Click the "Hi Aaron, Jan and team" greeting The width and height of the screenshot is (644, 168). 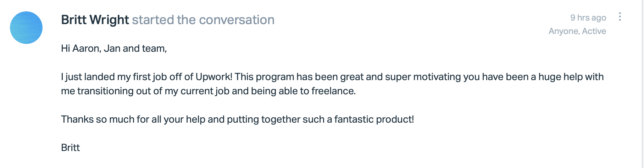(x=113, y=49)
